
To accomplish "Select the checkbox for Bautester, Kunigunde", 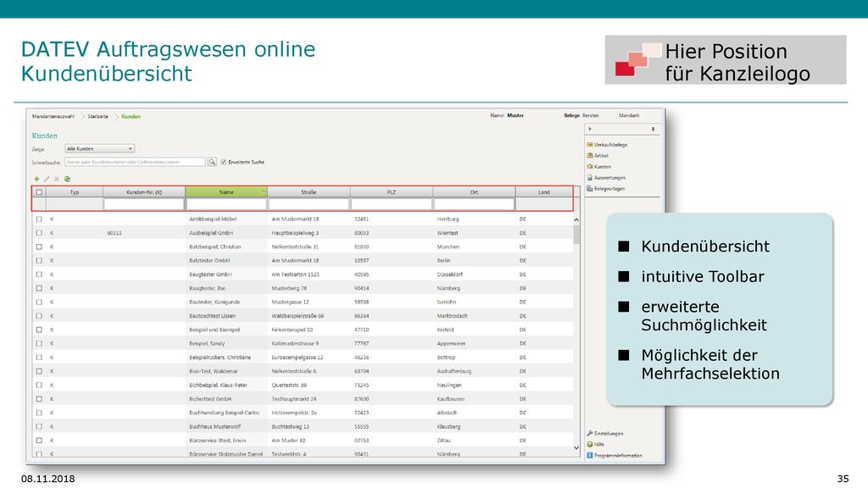I will 39,302.
